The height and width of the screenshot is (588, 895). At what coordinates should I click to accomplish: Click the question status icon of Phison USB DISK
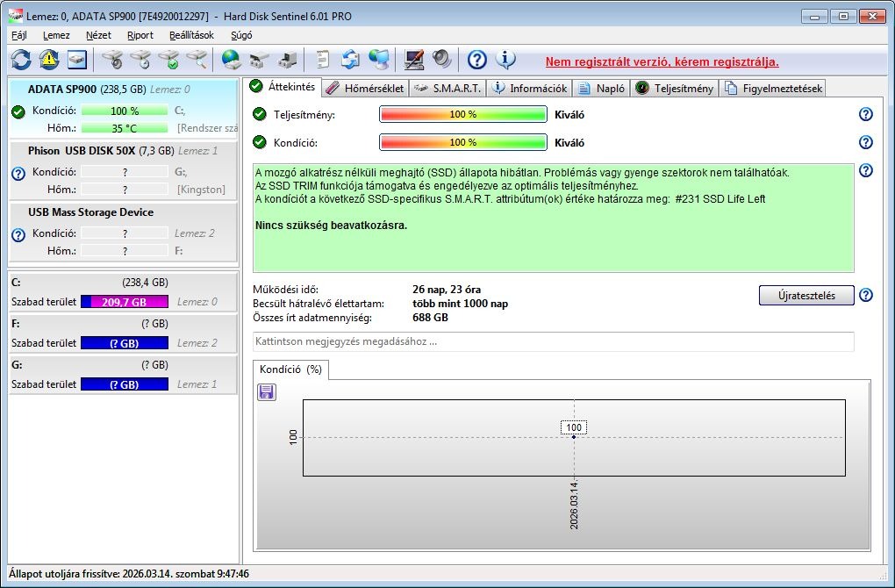pyautogui.click(x=18, y=174)
